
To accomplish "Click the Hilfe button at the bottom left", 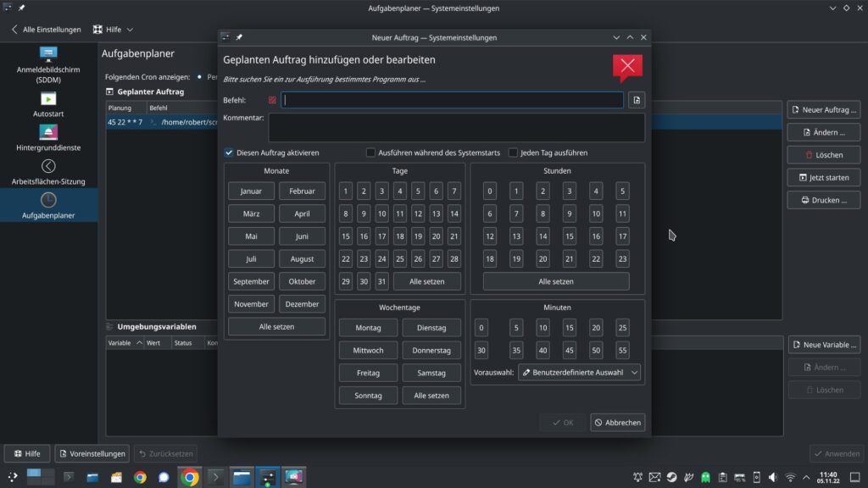I will point(27,454).
